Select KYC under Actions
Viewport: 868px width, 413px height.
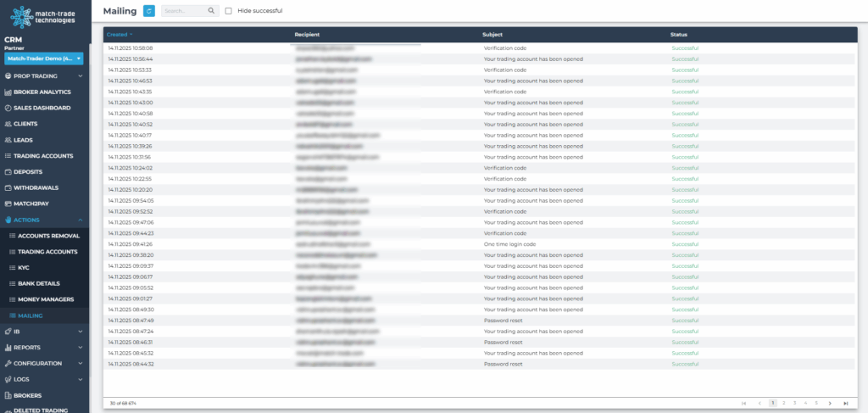(x=24, y=267)
